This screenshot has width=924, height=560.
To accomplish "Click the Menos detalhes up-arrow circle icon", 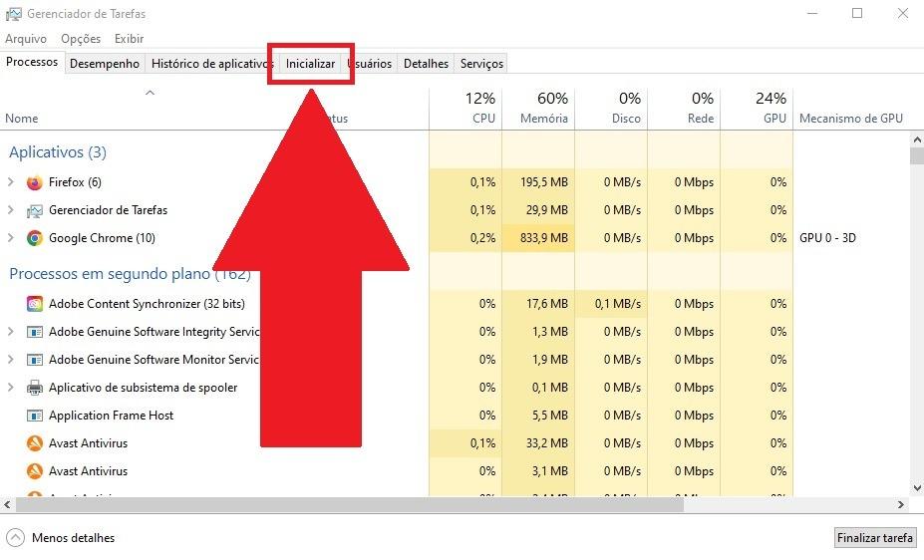I will [15, 538].
